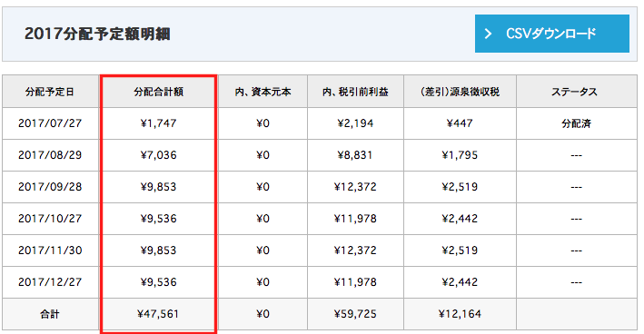Click ¥12,372 in the 2017/09/28 row
This screenshot has width=644, height=334.
[x=355, y=187]
